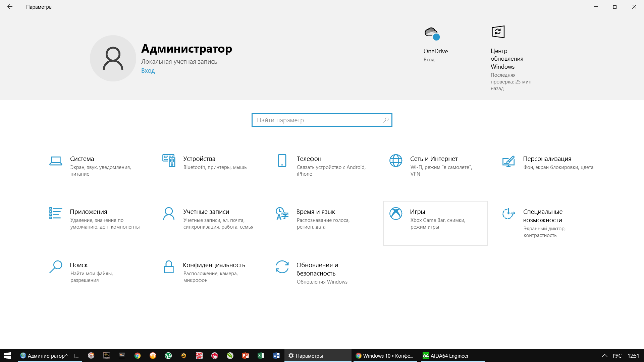Click the Игры Xbox icon

pyautogui.click(x=396, y=214)
